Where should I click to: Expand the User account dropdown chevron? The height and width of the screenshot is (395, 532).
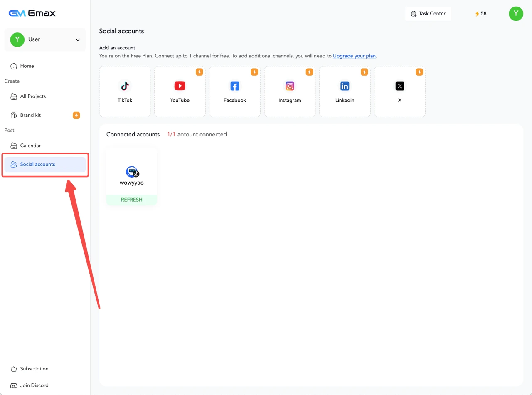click(x=78, y=40)
